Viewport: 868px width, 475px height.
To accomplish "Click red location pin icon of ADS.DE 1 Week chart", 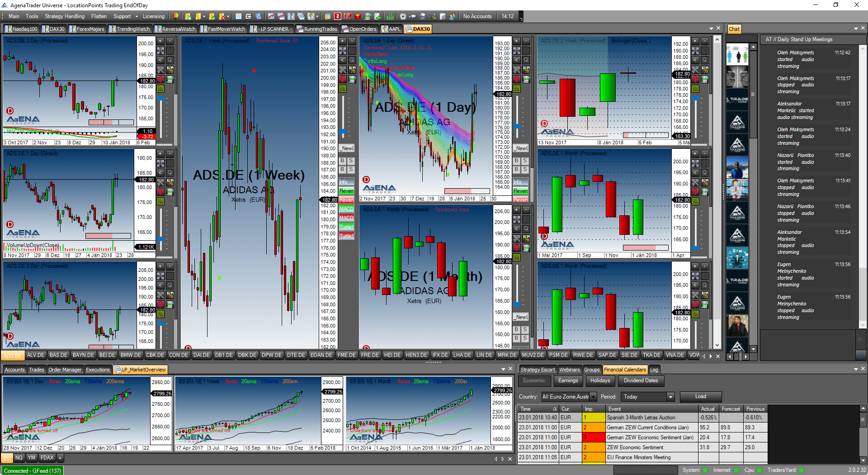I will click(x=342, y=79).
